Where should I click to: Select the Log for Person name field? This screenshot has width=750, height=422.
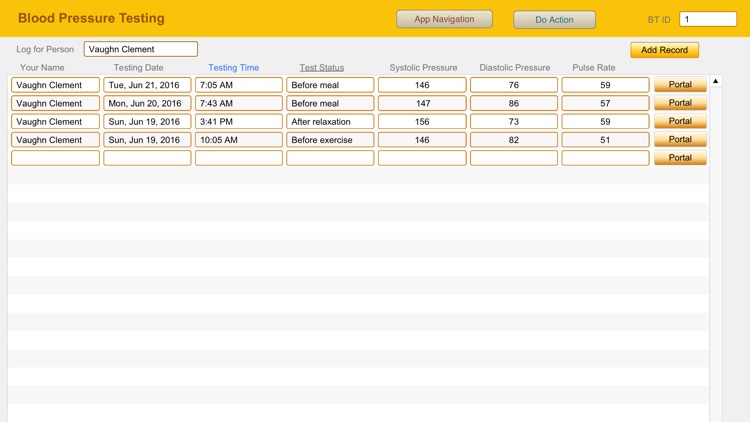pyautogui.click(x=140, y=49)
